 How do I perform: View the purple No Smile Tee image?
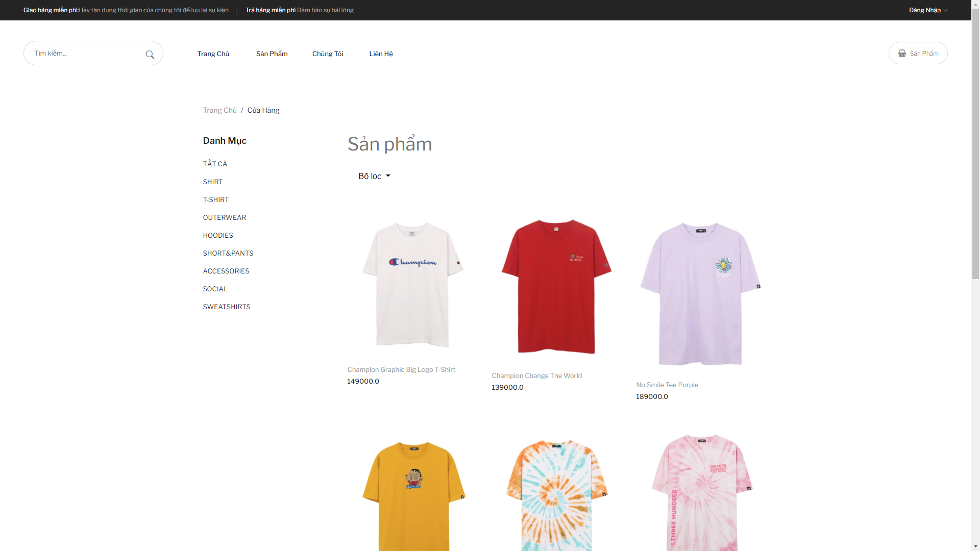coord(700,293)
